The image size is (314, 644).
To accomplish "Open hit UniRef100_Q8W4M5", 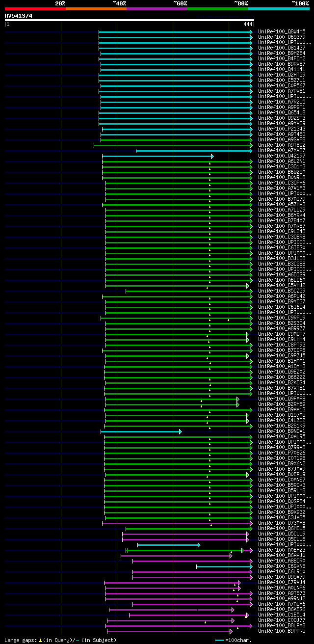I will tap(282, 31).
